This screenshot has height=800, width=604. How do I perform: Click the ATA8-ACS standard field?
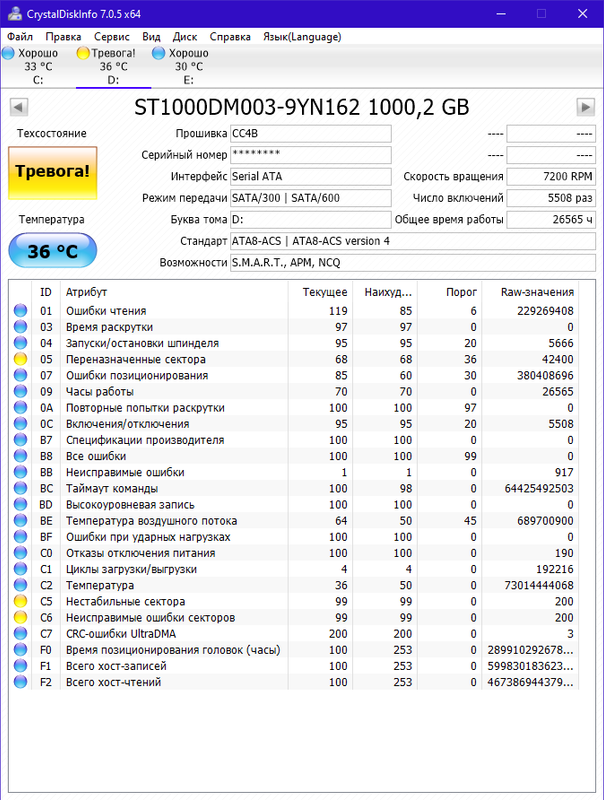tap(413, 241)
